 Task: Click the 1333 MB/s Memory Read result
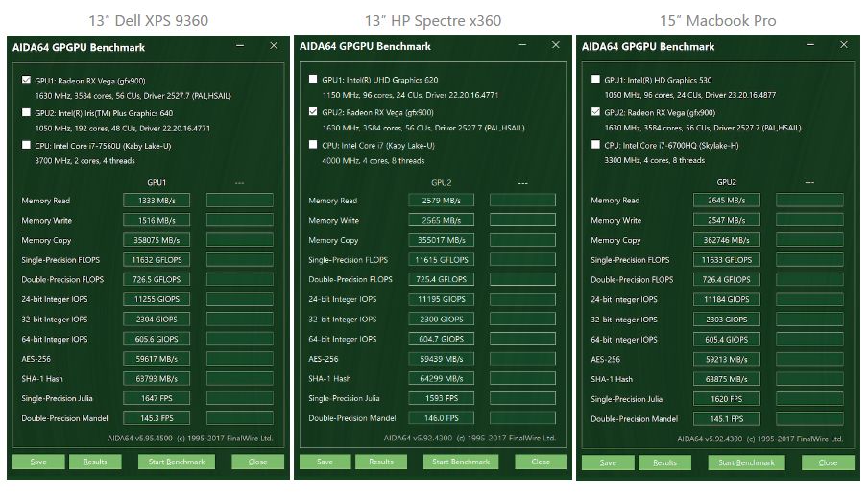point(156,201)
